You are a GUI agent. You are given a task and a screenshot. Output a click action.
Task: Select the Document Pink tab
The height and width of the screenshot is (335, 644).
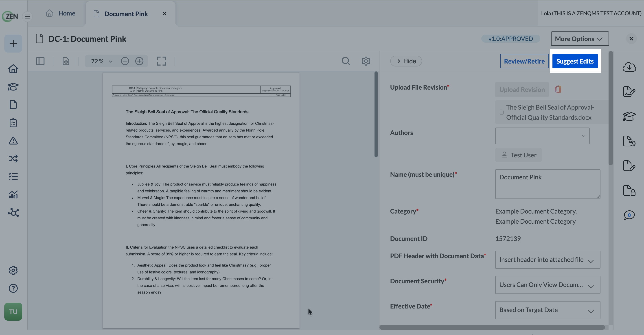tap(126, 14)
